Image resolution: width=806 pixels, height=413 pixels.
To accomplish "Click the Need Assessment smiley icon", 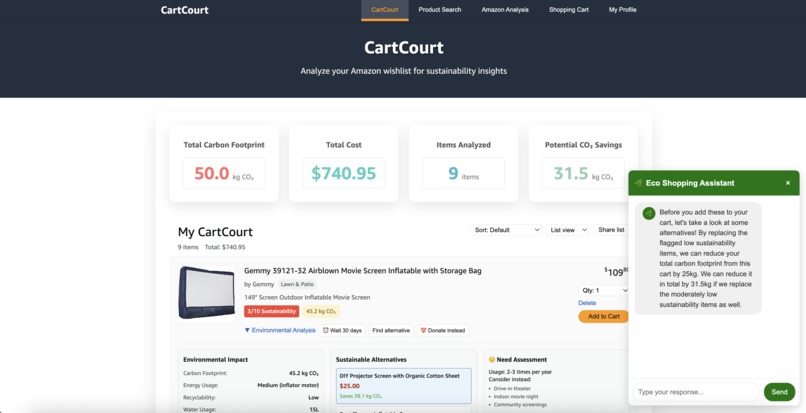I will [491, 360].
